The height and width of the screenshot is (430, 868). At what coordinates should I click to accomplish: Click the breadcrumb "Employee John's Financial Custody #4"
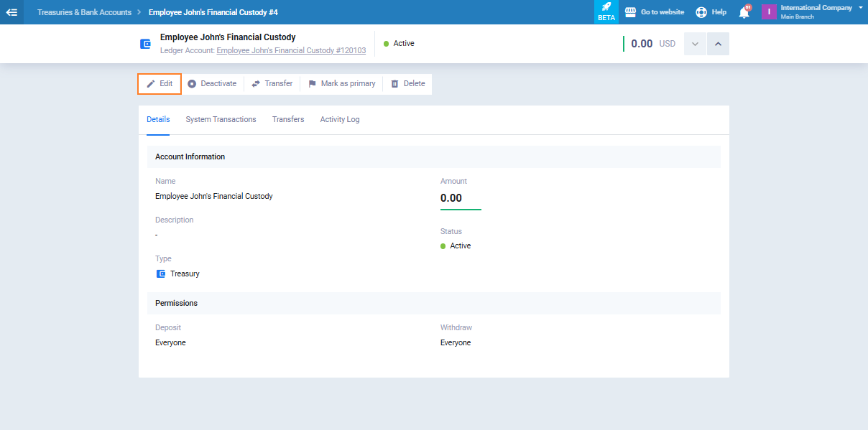213,12
